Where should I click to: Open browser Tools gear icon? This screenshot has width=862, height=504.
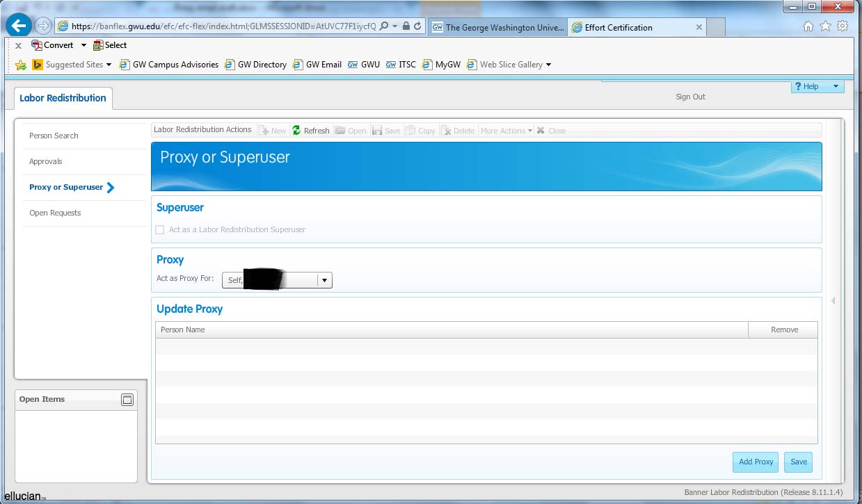(x=843, y=26)
